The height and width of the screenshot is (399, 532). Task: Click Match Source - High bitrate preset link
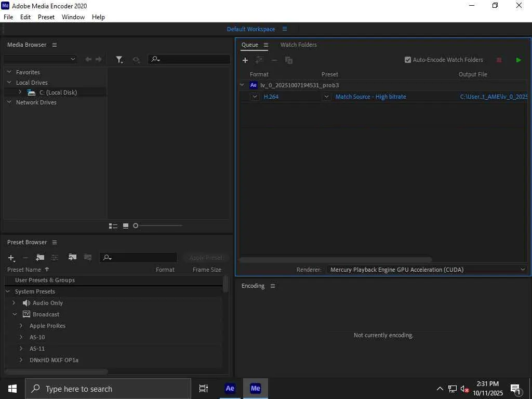(371, 97)
